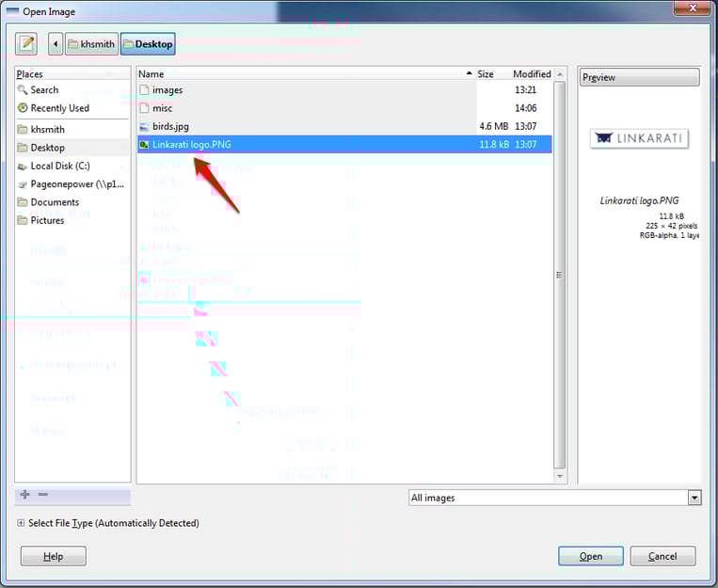Click the birds.jpg image file icon
This screenshot has width=718, height=588.
tap(144, 127)
